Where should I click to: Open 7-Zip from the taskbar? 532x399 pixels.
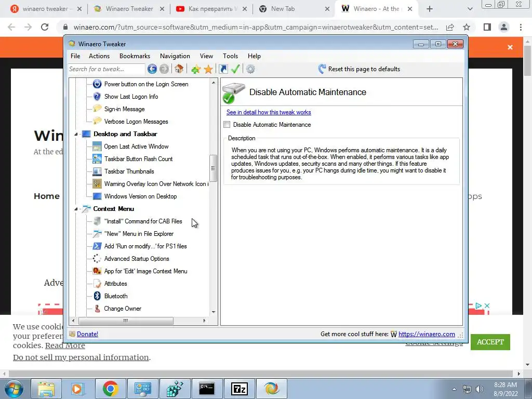(x=239, y=389)
